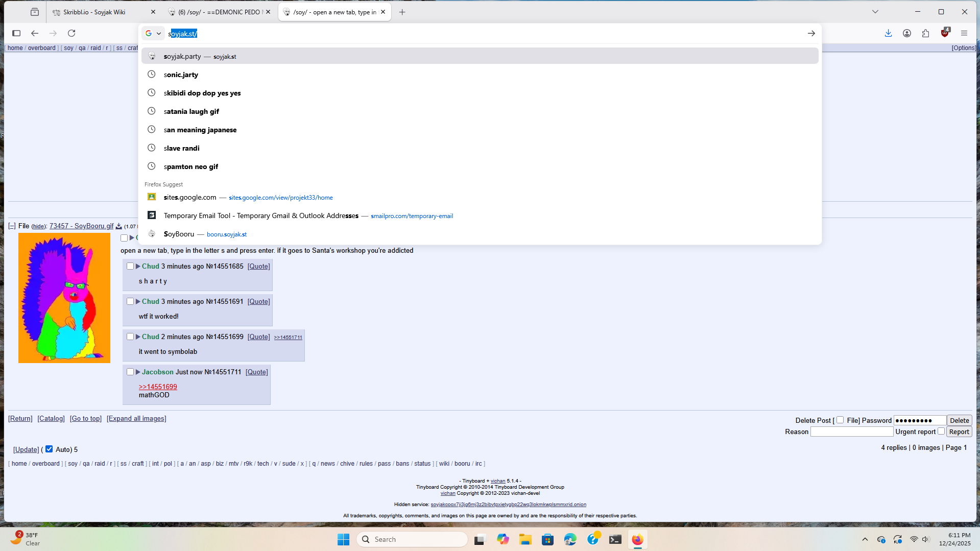
Task: Open the extensions puzzle icon
Action: [x=925, y=33]
